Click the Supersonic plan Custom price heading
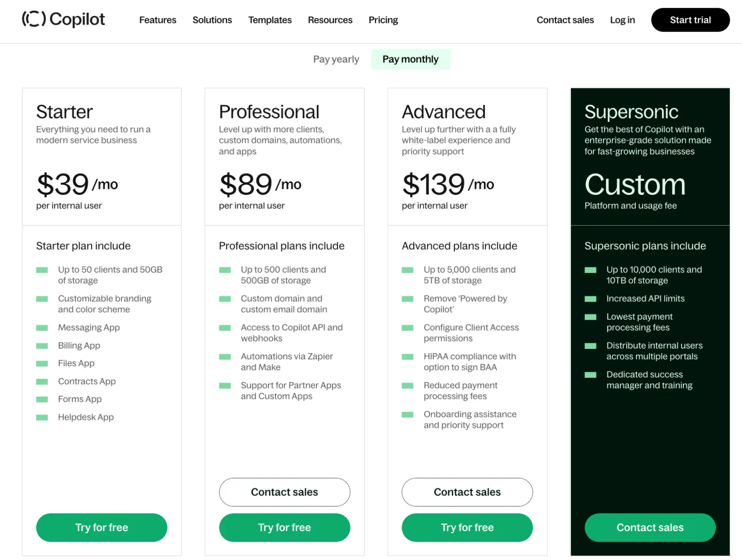The width and height of the screenshot is (742, 560). [x=635, y=185]
